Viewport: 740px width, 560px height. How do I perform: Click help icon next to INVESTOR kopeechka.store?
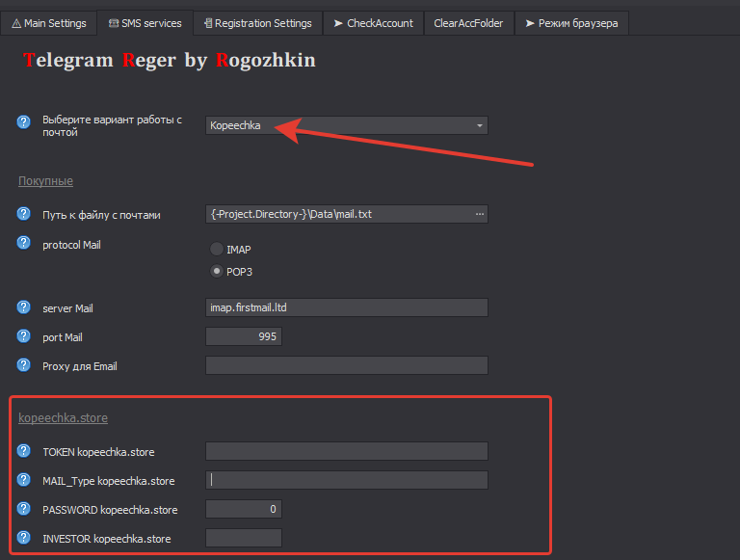coord(23,537)
